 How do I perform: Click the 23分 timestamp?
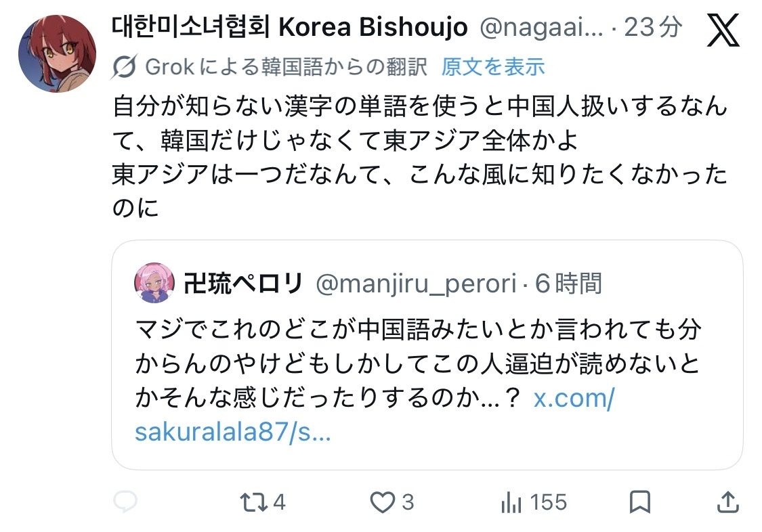tap(652, 28)
